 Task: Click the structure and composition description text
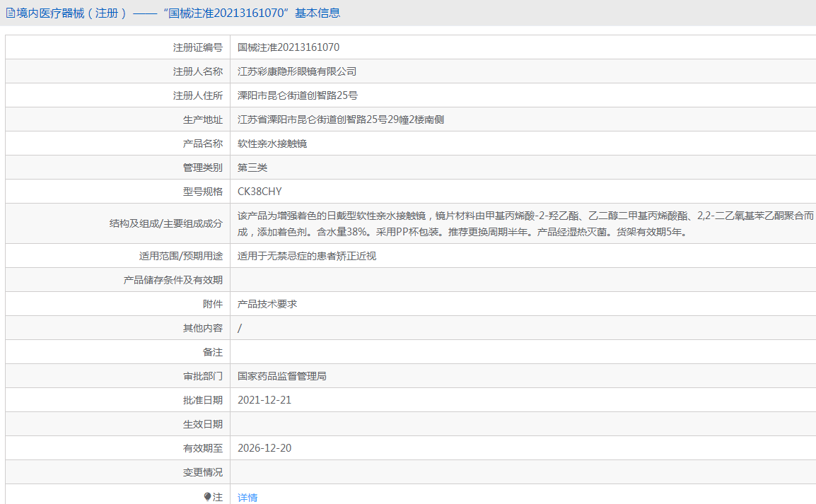[525, 223]
